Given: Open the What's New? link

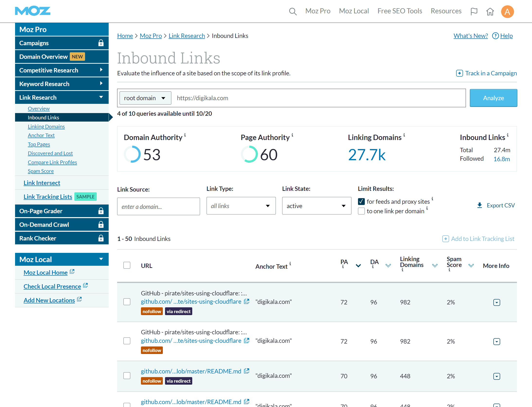Looking at the screenshot, I should (x=471, y=36).
